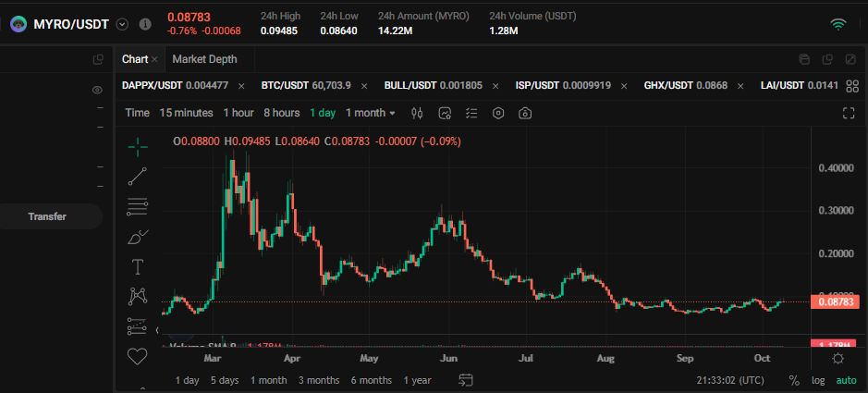868x393 pixels.
Task: Set chart range to 1 year
Action: point(418,380)
